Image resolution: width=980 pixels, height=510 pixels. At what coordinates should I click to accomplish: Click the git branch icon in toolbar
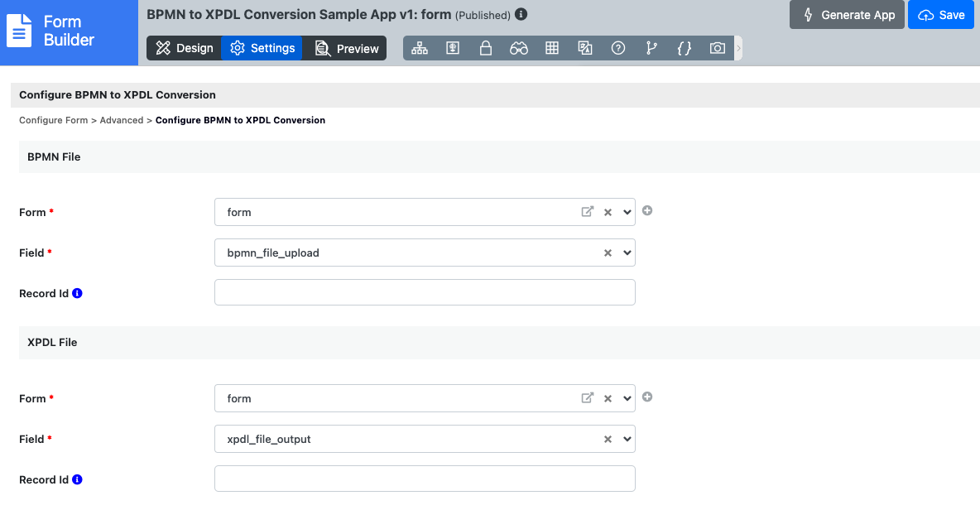[651, 49]
